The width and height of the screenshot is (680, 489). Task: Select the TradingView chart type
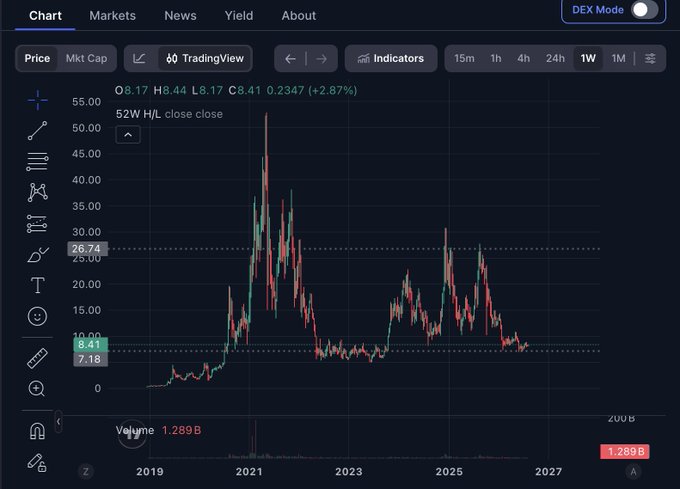click(x=205, y=58)
